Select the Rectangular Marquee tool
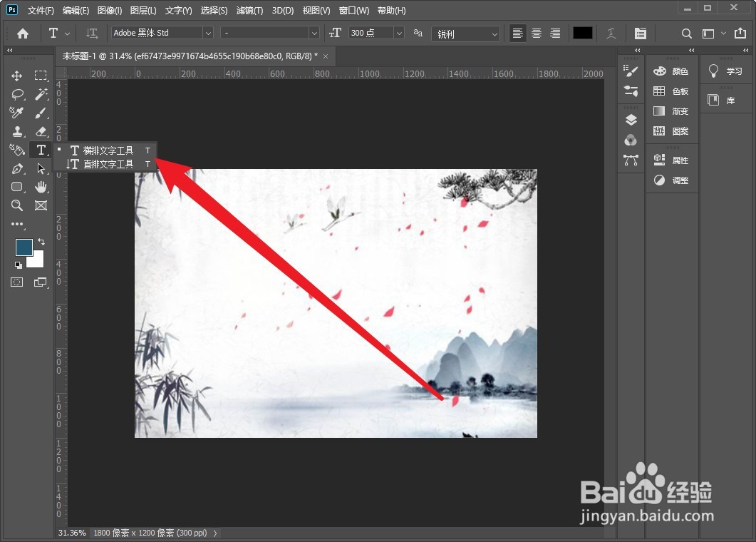 pyautogui.click(x=41, y=76)
